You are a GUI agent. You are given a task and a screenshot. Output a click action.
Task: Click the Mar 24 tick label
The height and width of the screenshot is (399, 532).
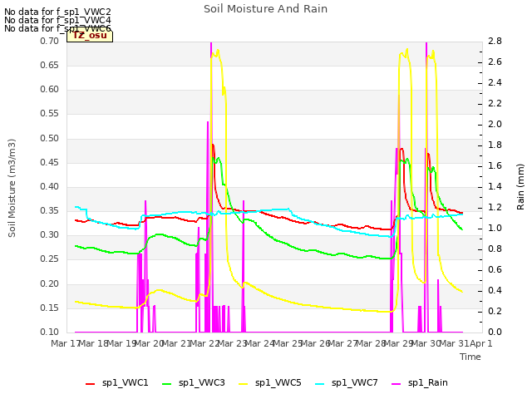259,343
